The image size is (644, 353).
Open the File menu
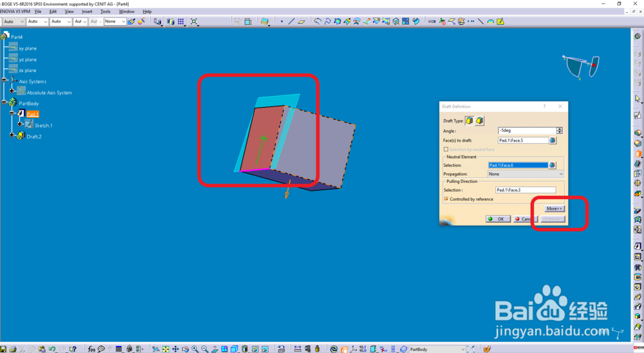(38, 12)
